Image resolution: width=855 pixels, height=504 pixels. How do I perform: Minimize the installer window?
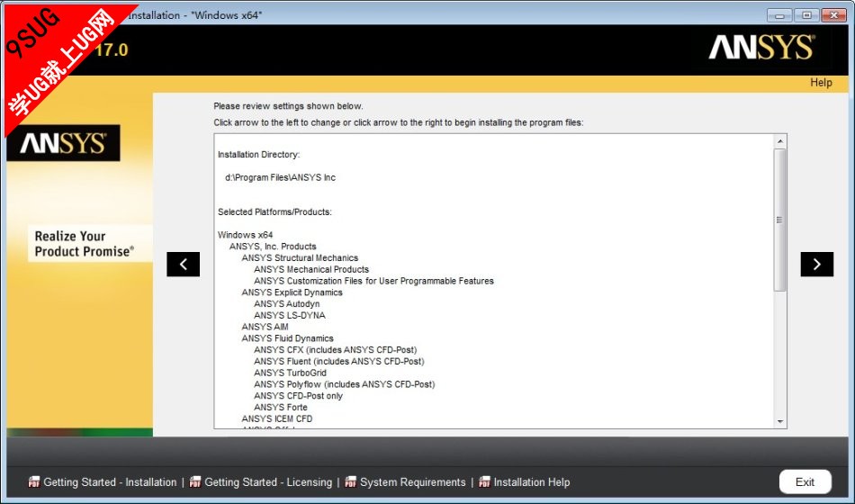(779, 15)
